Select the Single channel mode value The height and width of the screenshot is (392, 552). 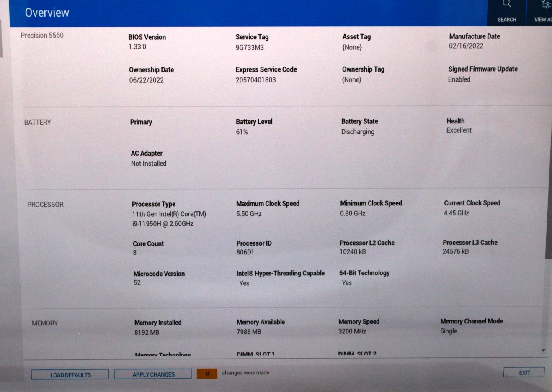coord(449,331)
